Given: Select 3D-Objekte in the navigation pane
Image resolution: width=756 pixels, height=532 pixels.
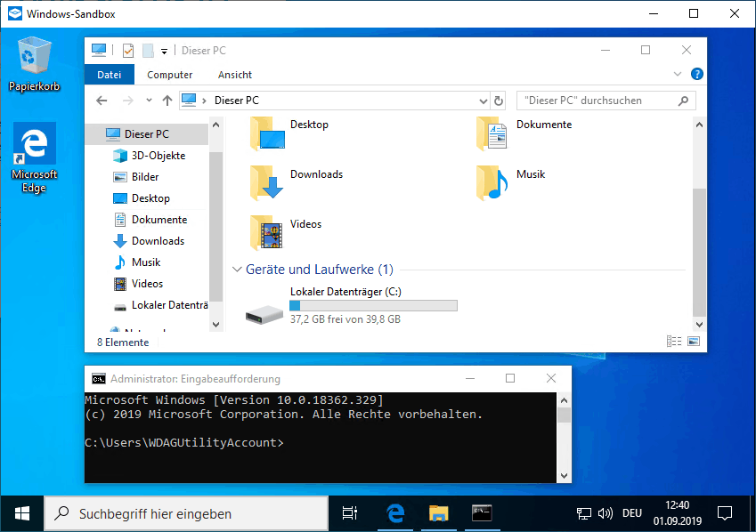Looking at the screenshot, I should [159, 155].
